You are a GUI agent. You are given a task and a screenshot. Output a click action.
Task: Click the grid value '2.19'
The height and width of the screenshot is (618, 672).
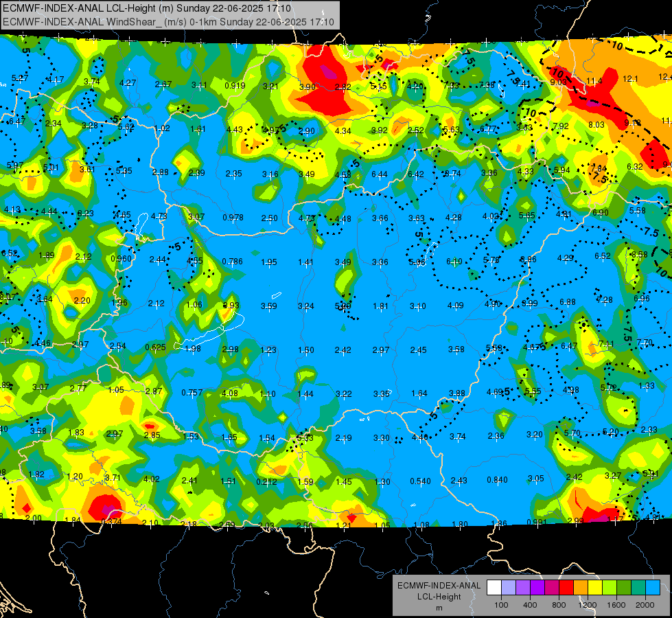(343, 438)
